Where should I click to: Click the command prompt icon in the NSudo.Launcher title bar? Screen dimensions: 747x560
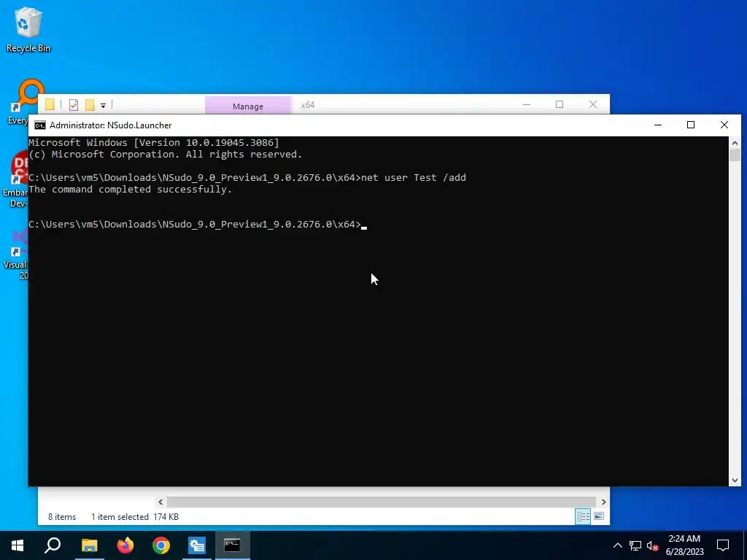40,125
